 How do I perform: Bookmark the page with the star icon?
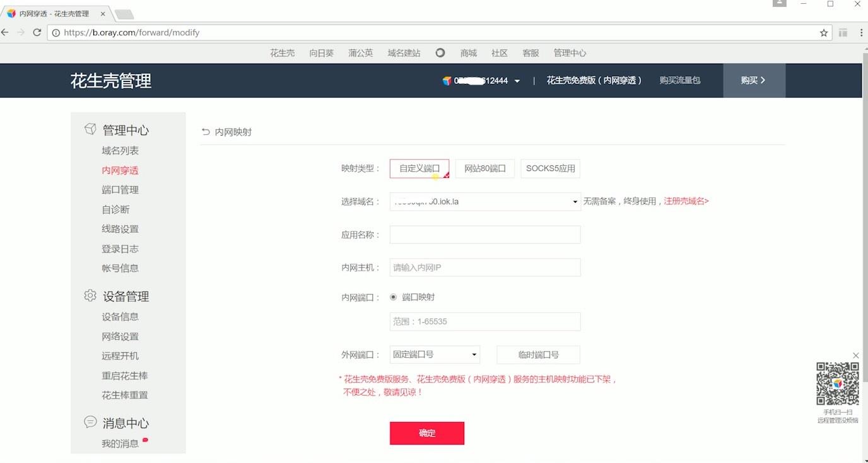coord(824,33)
